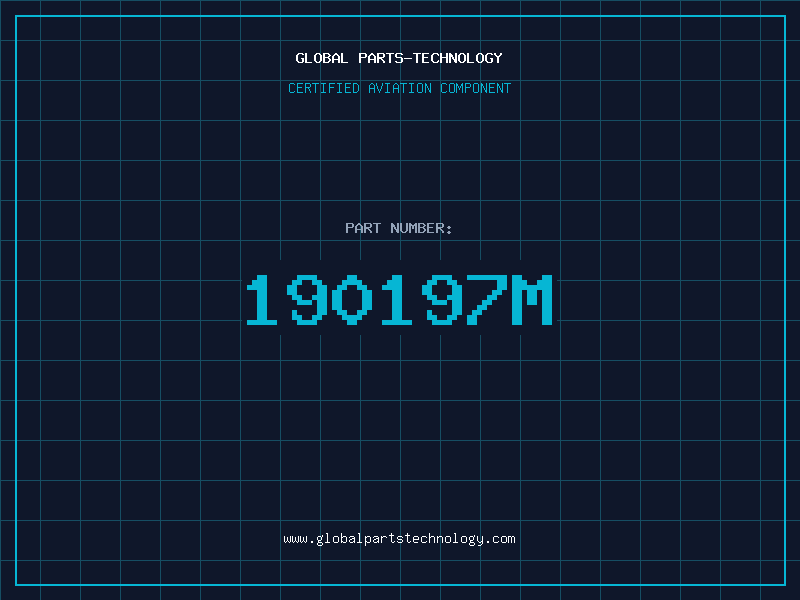Click the PART NUMBER: label
The width and height of the screenshot is (800, 600).
click(x=399, y=228)
